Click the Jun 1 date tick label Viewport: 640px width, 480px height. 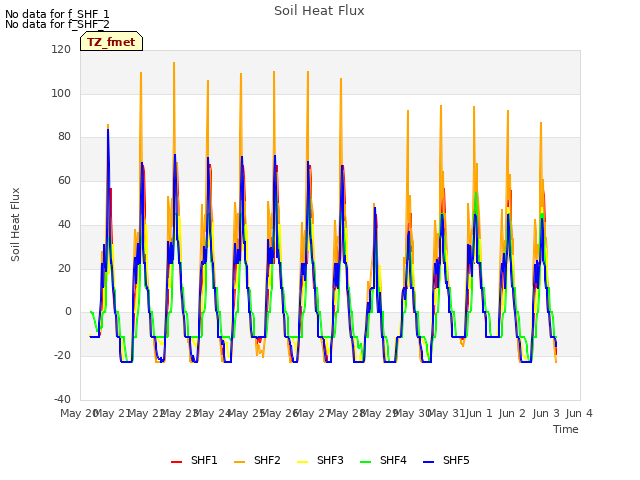point(479,413)
